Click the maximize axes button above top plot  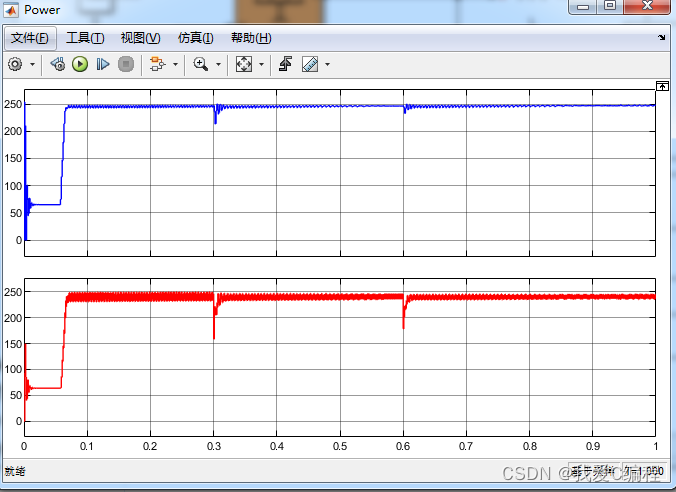pos(661,86)
